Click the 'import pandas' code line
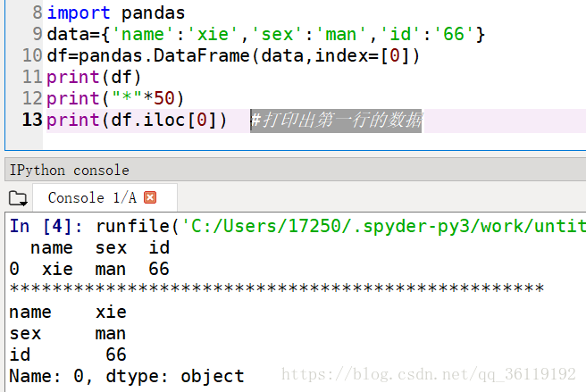Viewport: 586px width, 392px height. click(x=116, y=13)
